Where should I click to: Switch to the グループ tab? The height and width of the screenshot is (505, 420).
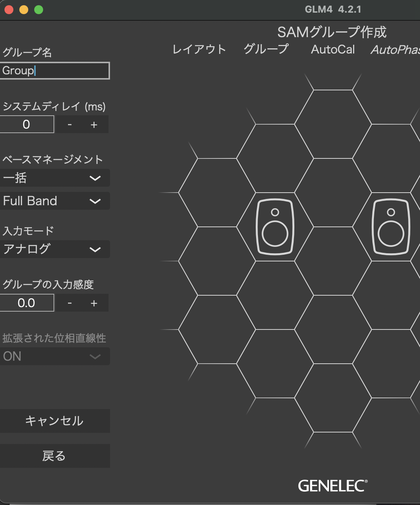tap(266, 49)
